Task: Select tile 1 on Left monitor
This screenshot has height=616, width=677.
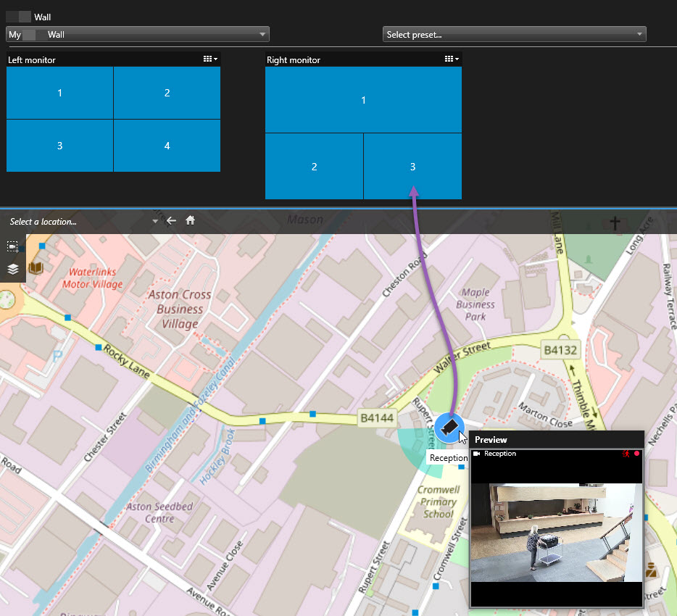Action: coord(59,93)
